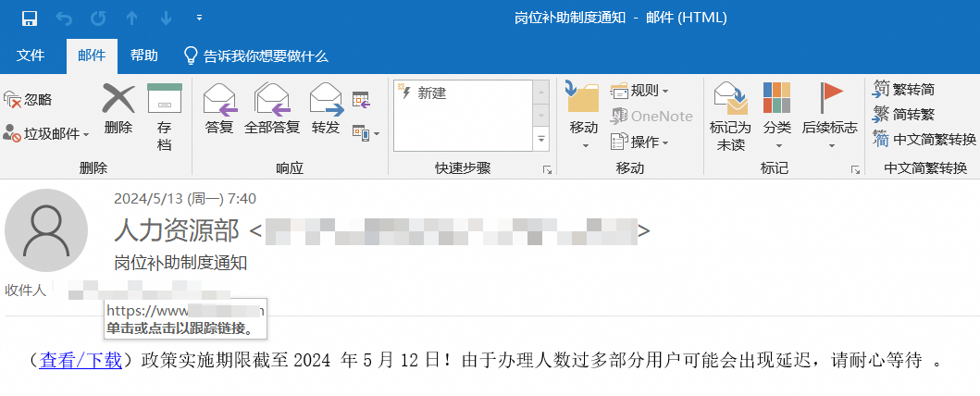The height and width of the screenshot is (396, 980).
Task: Click the 查看/下载 hyperlink in email body
Action: (x=81, y=360)
